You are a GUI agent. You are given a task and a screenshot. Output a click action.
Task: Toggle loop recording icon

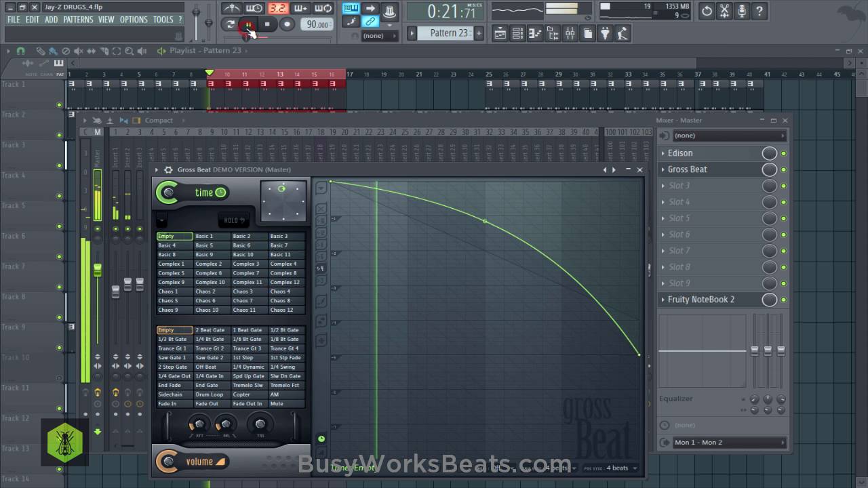[x=323, y=9]
